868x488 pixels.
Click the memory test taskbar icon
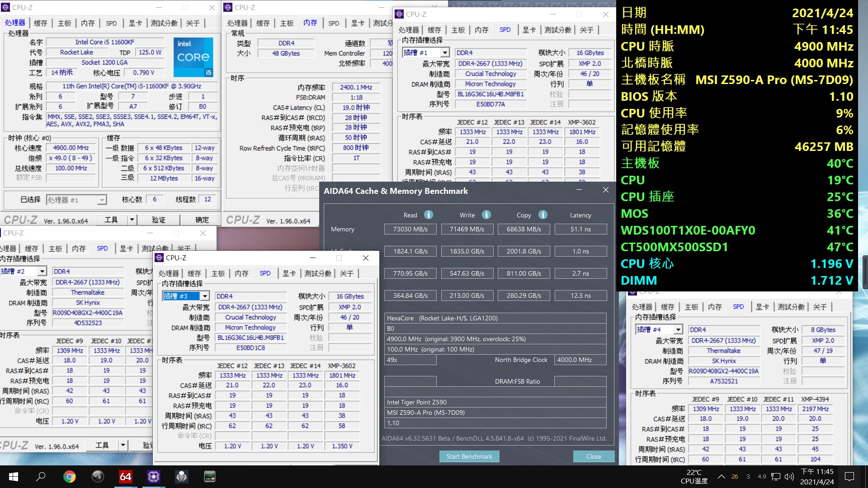(x=210, y=476)
